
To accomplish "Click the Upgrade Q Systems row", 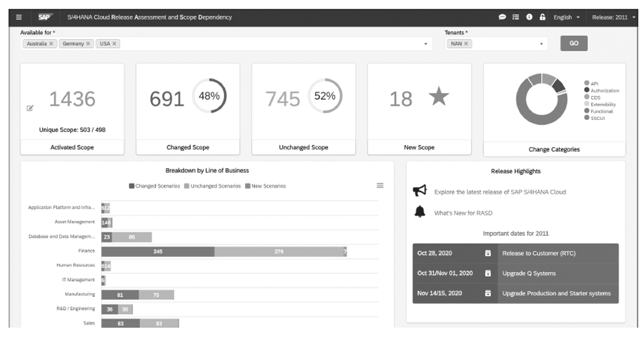I will (x=515, y=274).
